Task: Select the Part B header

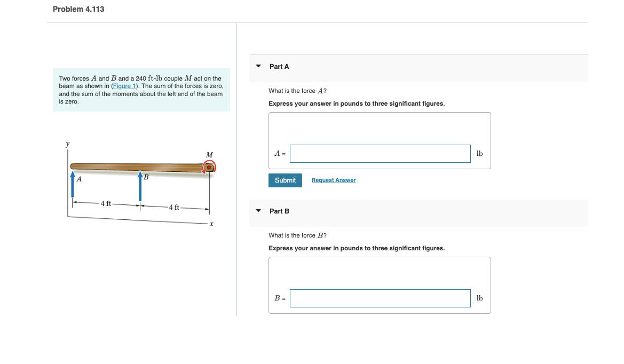Action: pyautogui.click(x=279, y=211)
